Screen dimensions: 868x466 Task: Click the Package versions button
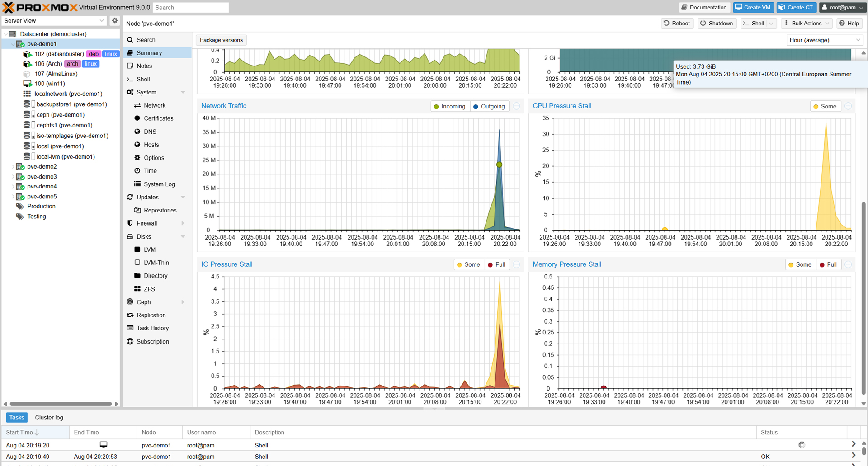click(221, 40)
